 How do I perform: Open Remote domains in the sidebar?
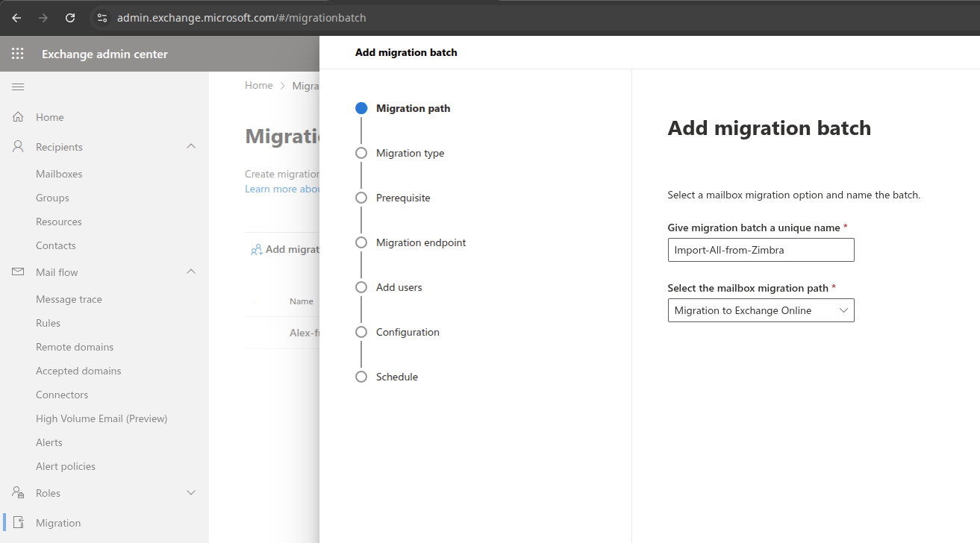(x=75, y=347)
